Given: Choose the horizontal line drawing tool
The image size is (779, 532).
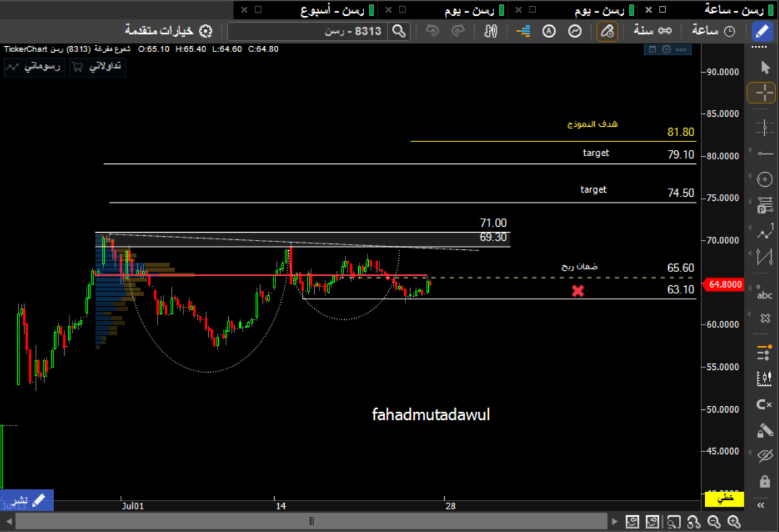Looking at the screenshot, I should pyautogui.click(x=764, y=153).
